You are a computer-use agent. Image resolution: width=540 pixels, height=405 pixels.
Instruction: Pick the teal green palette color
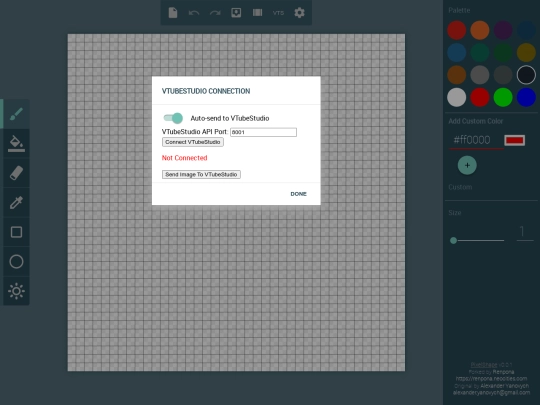(480, 52)
